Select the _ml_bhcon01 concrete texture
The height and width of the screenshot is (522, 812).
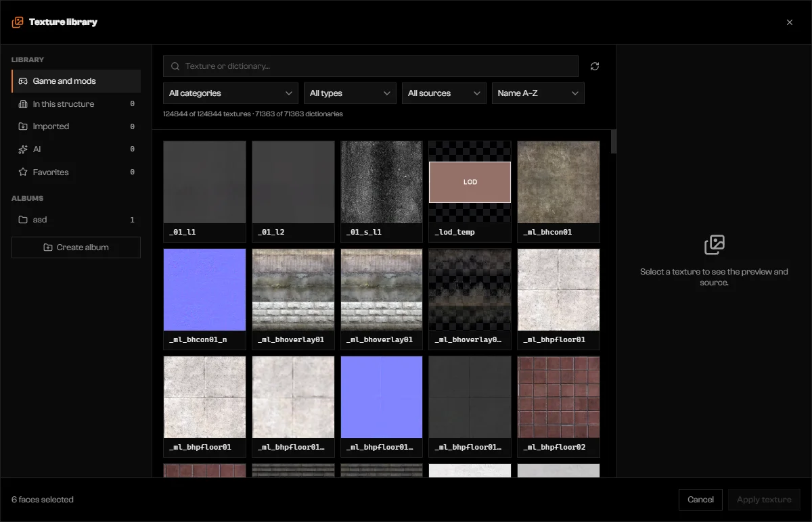pos(559,191)
